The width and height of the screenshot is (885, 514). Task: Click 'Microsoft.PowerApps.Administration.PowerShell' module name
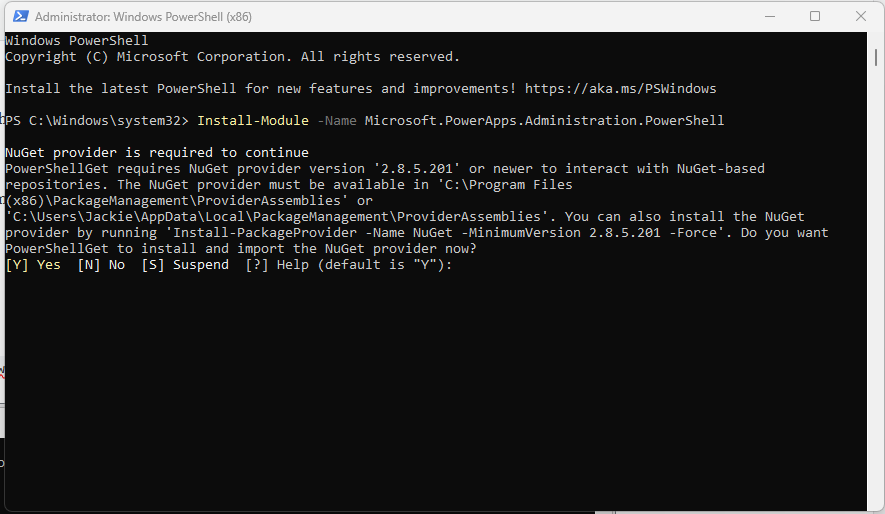[x=544, y=121]
